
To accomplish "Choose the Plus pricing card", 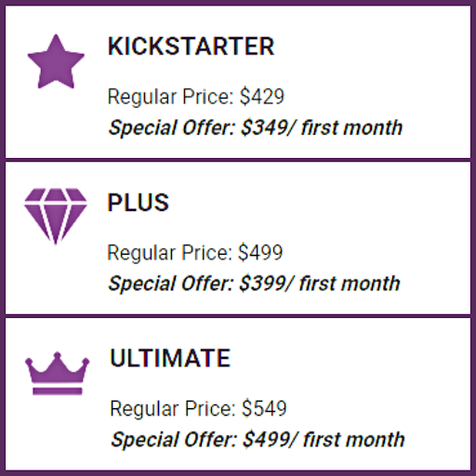I will [238, 238].
